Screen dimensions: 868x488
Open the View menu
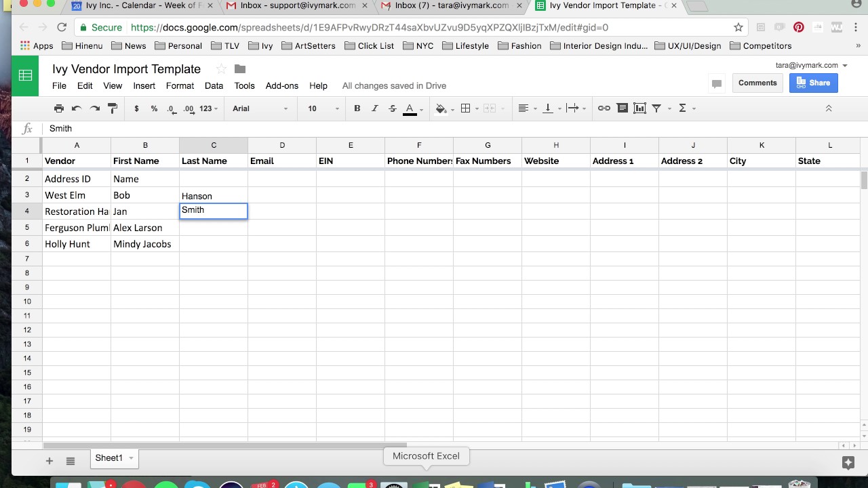coord(113,86)
